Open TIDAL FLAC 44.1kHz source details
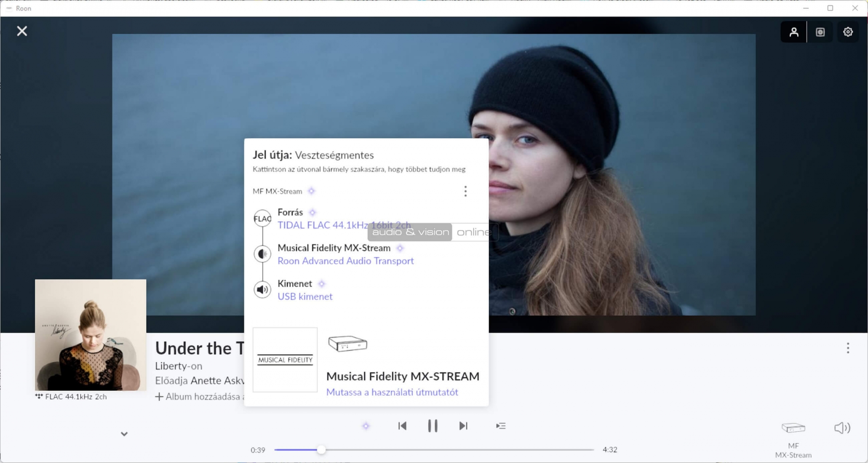The image size is (868, 463). (344, 225)
